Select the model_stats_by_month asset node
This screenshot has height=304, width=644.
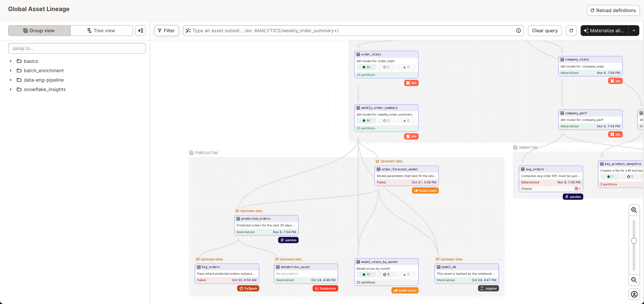point(386,272)
